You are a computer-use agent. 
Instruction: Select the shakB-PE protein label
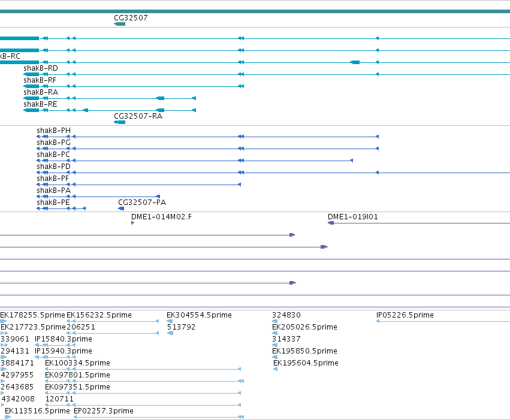53,203
